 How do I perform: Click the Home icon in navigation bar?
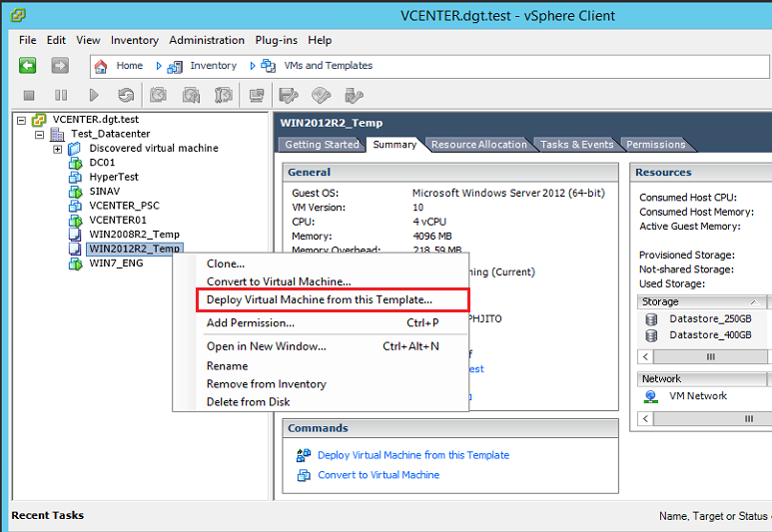click(101, 66)
